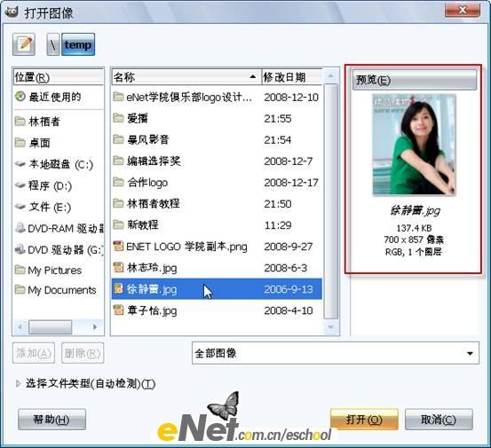Select ENET LOGO 学院副本.png file

[x=217, y=247]
